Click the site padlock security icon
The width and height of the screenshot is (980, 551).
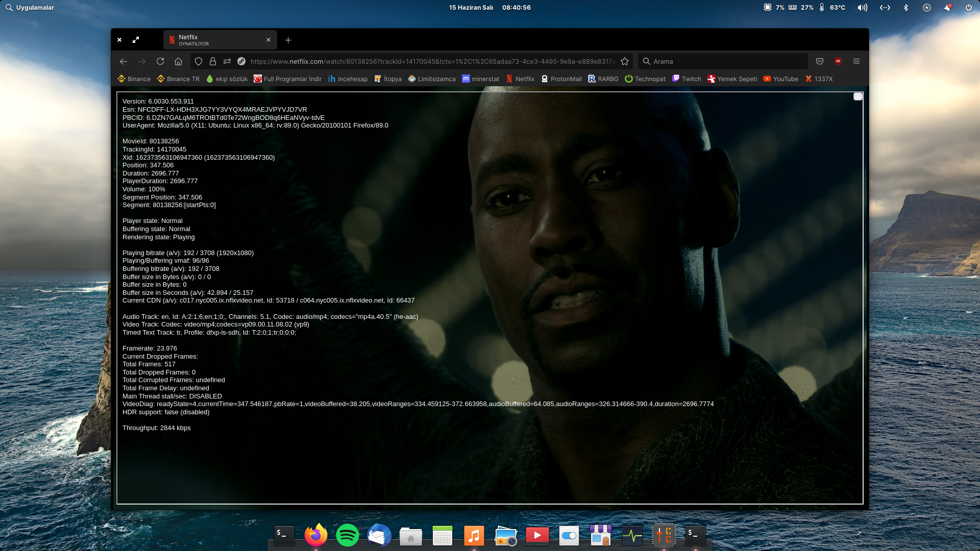click(x=213, y=61)
